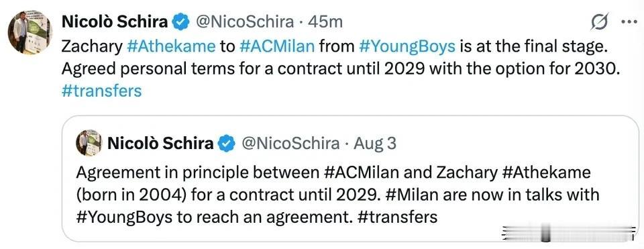Click the @NicoSchira handle on main tweet
This screenshot has width=644, height=249.
point(244,21)
